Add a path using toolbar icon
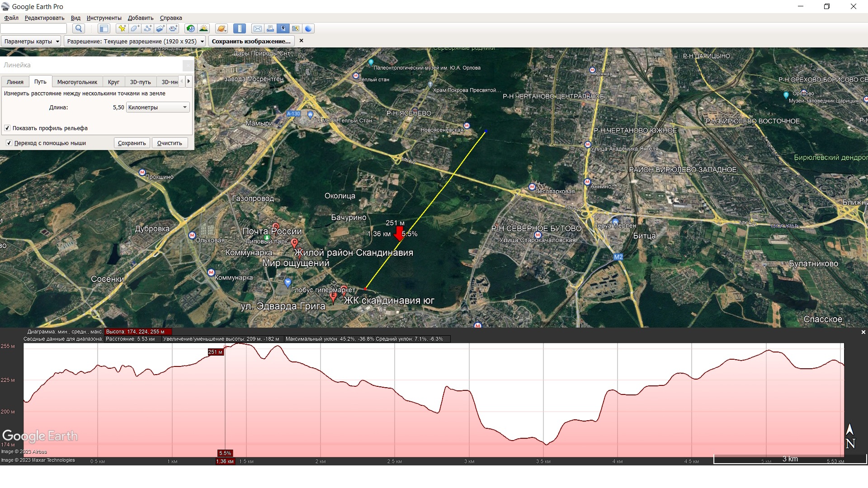This screenshot has width=868, height=488. coord(147,28)
